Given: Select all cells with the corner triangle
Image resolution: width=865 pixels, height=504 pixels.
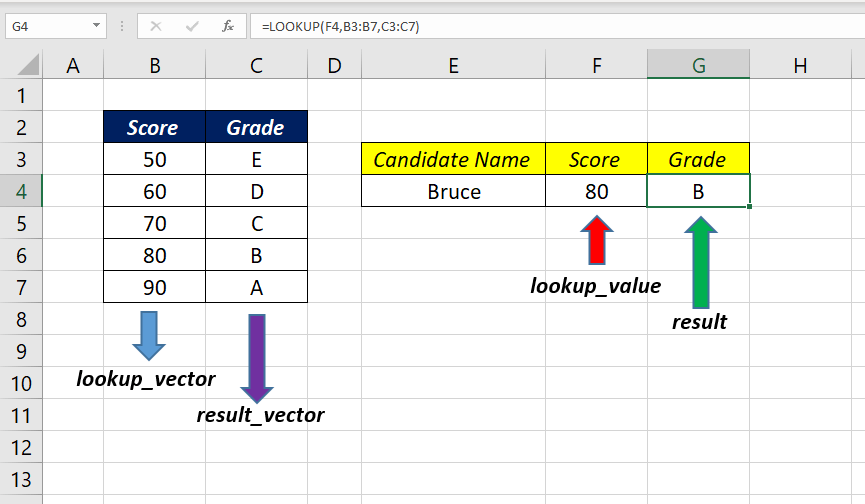Looking at the screenshot, I should pos(28,65).
